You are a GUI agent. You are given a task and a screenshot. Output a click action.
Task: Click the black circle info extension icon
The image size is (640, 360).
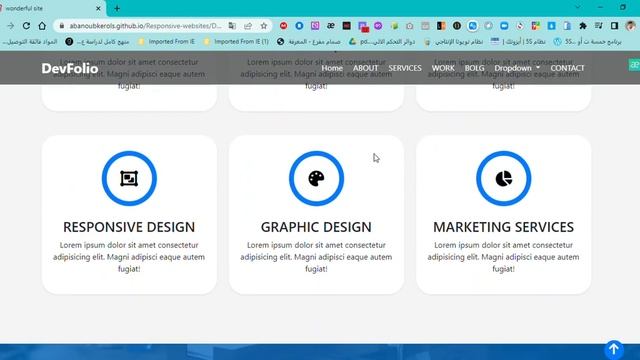(x=457, y=26)
